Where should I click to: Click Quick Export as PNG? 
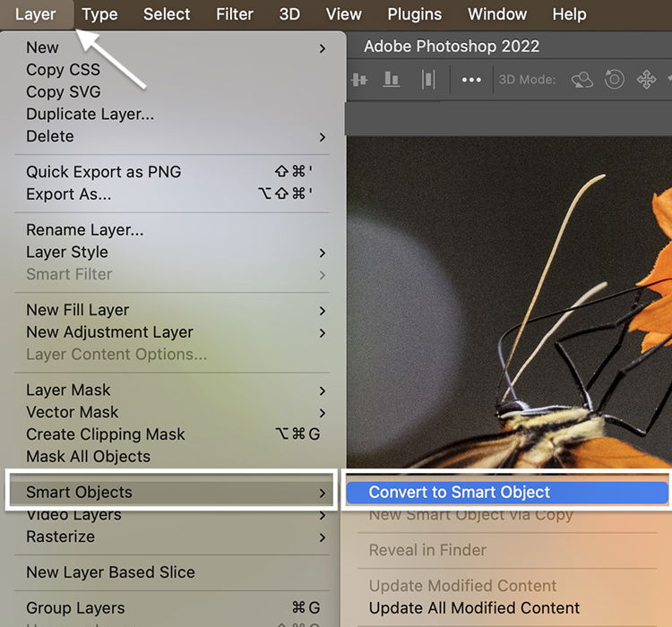coord(103,172)
